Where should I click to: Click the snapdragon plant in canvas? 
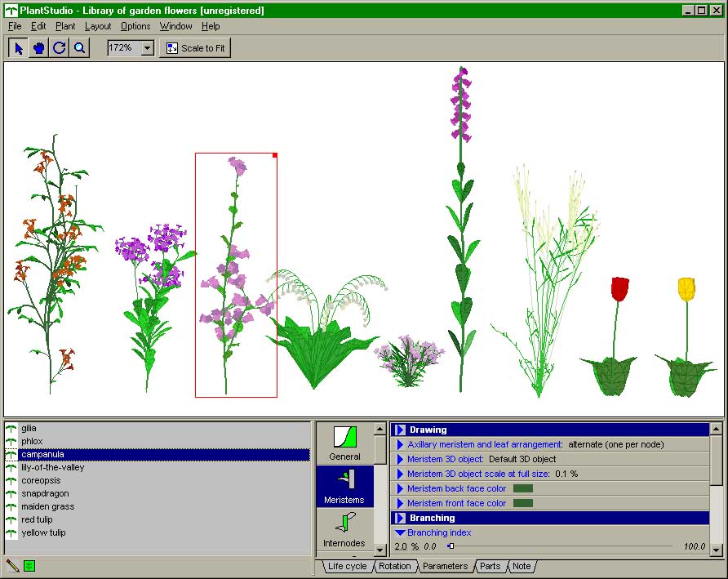[461, 230]
